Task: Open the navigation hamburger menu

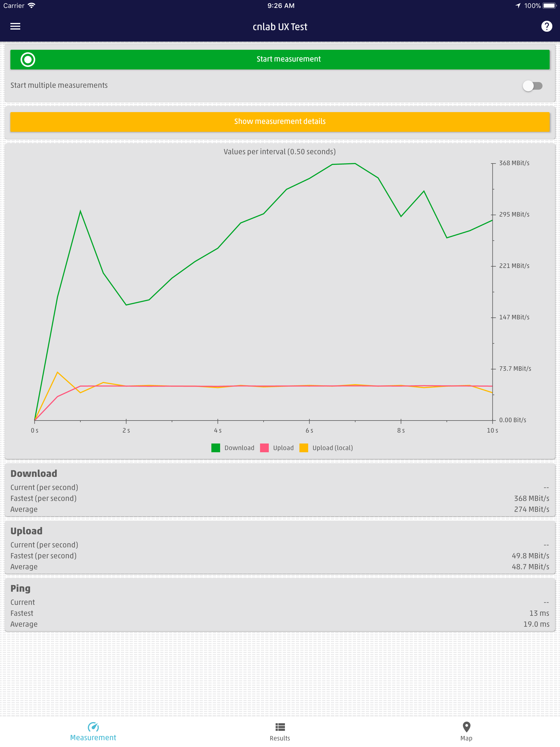Action: pos(15,26)
